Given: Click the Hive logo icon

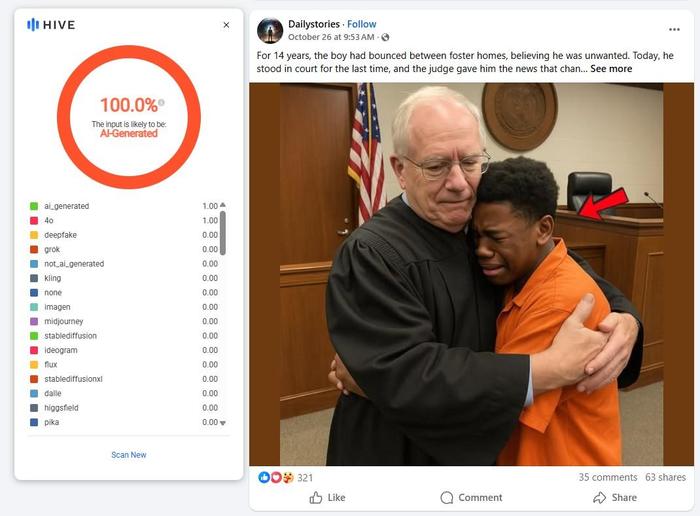Looking at the screenshot, I should click(33, 25).
